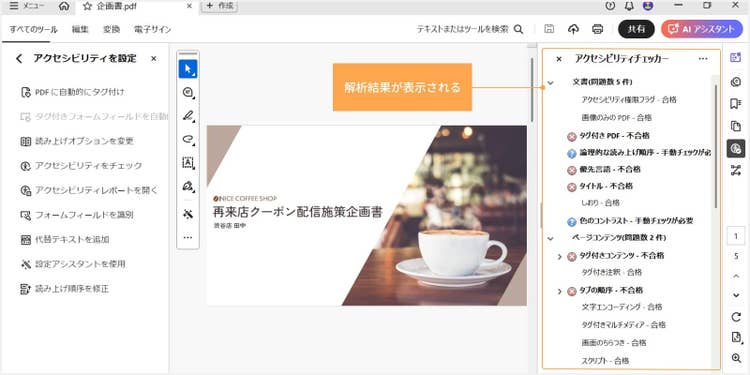Select the fill and sign pen tool

click(x=188, y=186)
